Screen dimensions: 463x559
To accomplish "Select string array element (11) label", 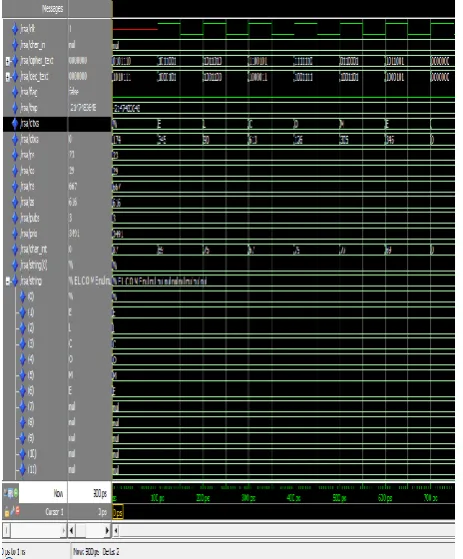I will [32, 469].
